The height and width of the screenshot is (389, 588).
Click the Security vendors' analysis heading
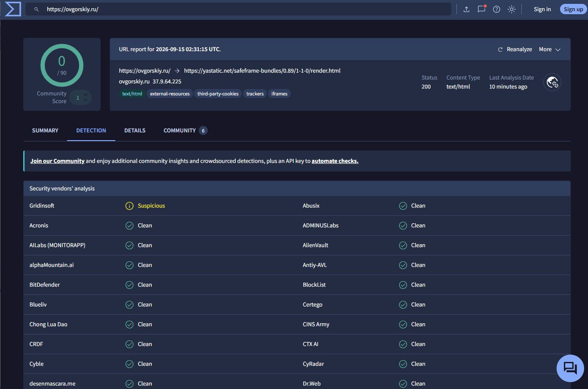(x=62, y=189)
